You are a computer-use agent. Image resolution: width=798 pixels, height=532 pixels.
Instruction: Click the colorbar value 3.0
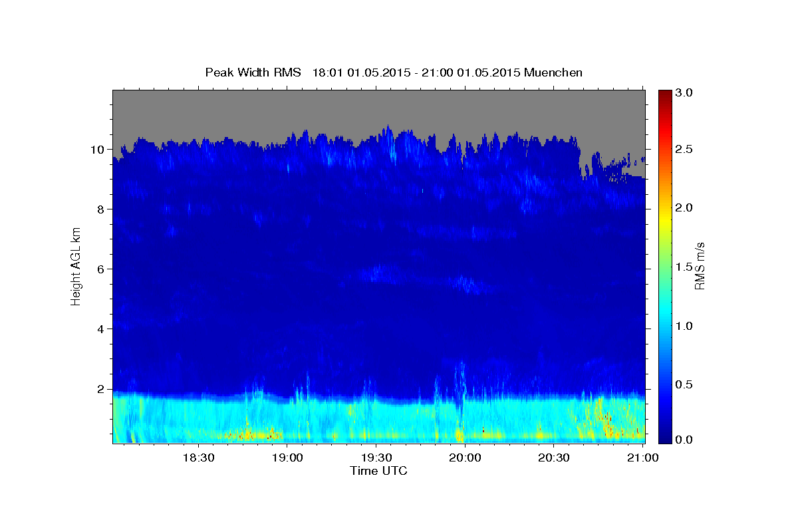(686, 92)
